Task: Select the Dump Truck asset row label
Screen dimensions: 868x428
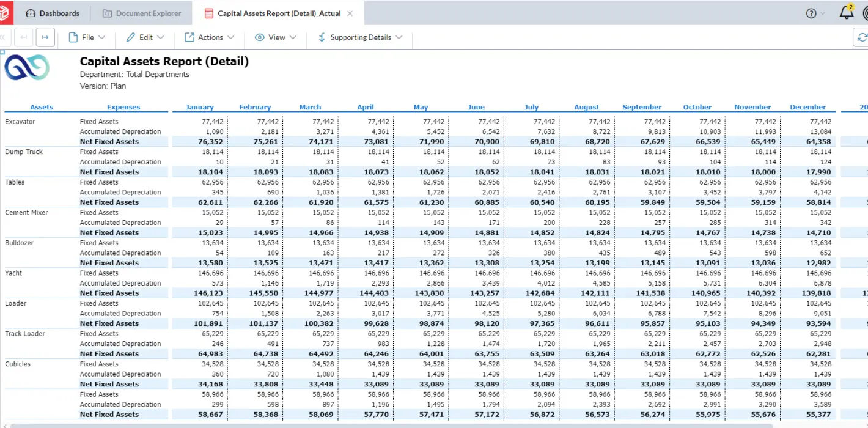Action: (x=24, y=152)
